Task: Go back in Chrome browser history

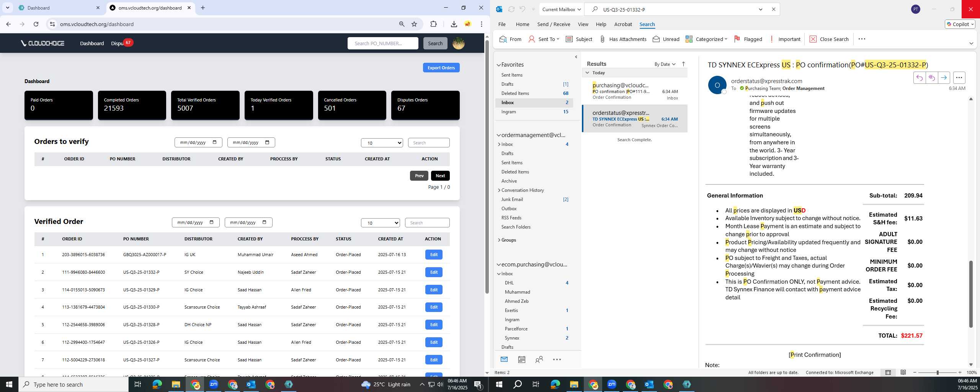Action: pyautogui.click(x=8, y=24)
